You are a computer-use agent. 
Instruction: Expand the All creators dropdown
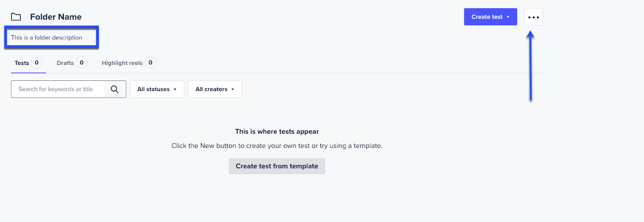click(x=215, y=89)
